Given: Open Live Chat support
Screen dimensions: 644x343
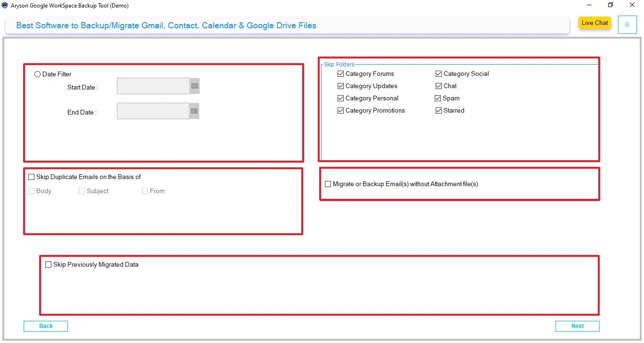Looking at the screenshot, I should [594, 23].
